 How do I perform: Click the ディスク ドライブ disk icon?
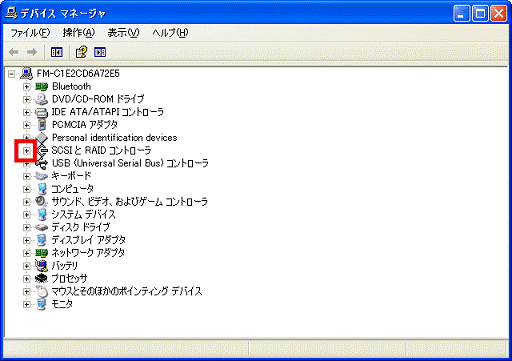[42, 228]
